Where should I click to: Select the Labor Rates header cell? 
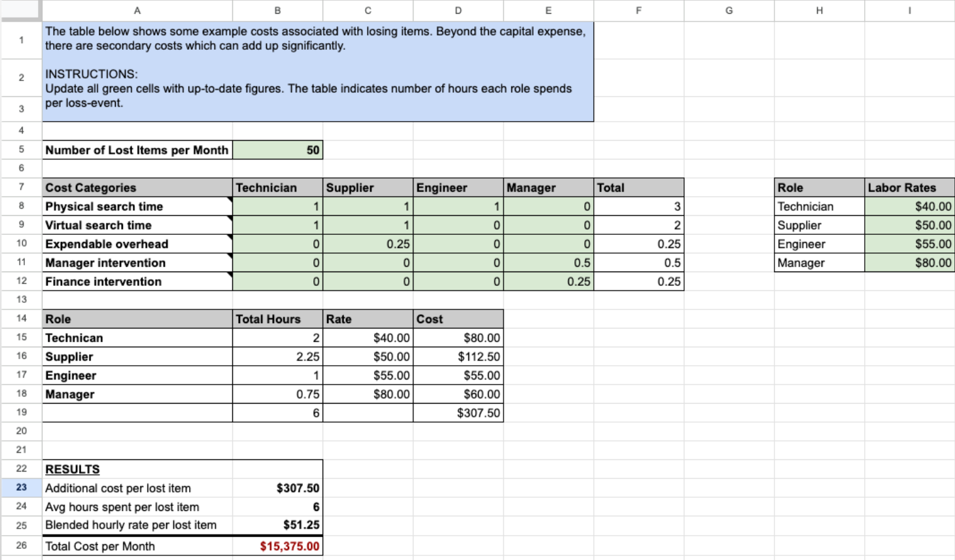tap(909, 188)
